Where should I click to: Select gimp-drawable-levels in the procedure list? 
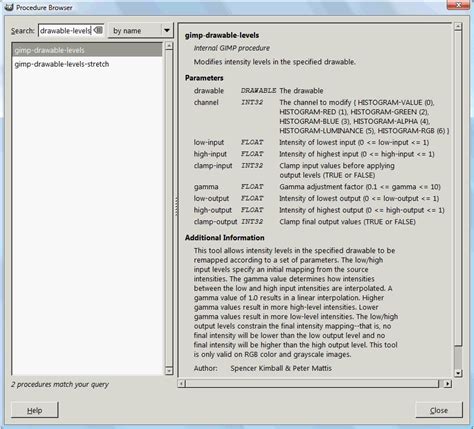87,50
